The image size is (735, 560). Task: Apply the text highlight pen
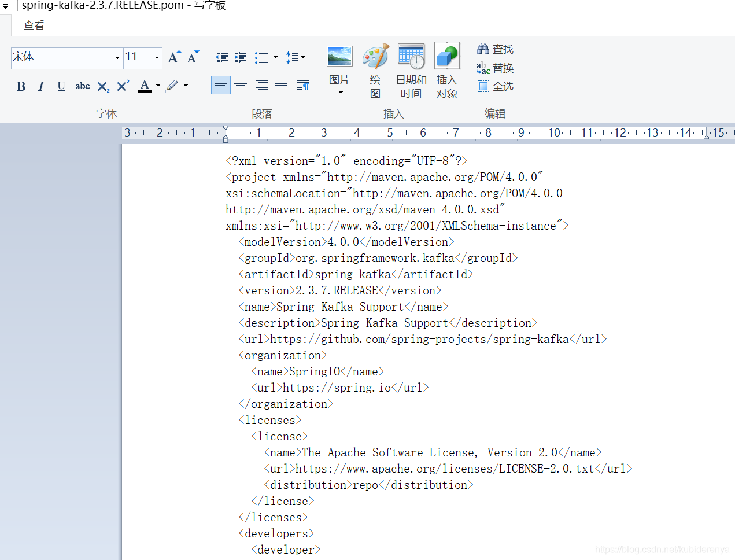[x=172, y=86]
